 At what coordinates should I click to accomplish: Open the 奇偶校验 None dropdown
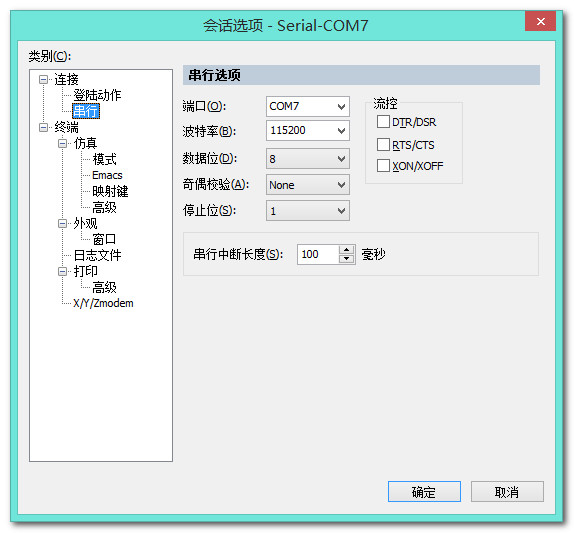pyautogui.click(x=308, y=184)
